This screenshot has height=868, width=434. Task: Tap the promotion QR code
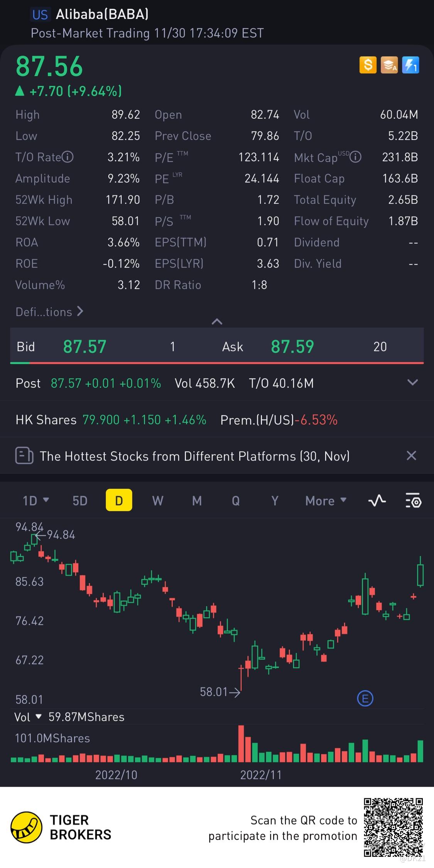pyautogui.click(x=394, y=827)
